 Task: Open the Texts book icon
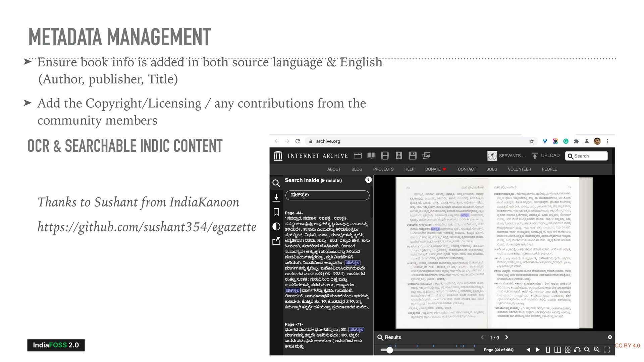pyautogui.click(x=371, y=156)
